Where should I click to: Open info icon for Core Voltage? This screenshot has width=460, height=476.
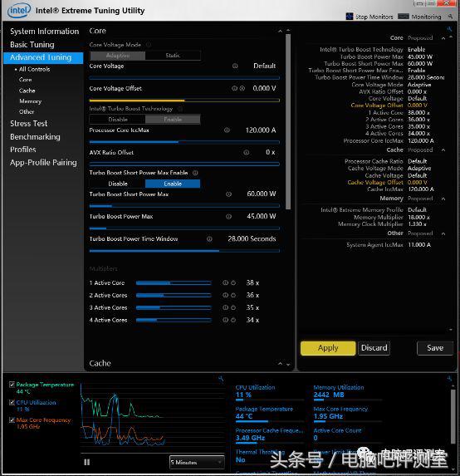[x=235, y=66]
